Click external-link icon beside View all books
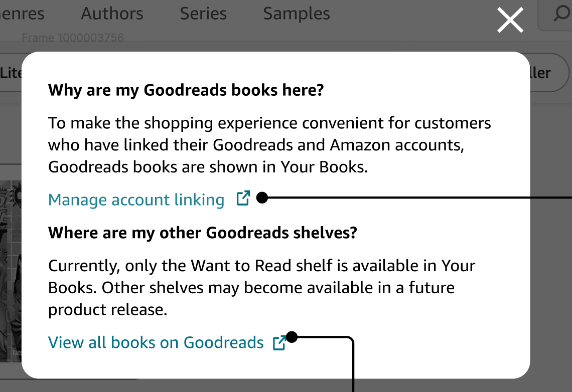This screenshot has width=572, height=392. pos(279,343)
